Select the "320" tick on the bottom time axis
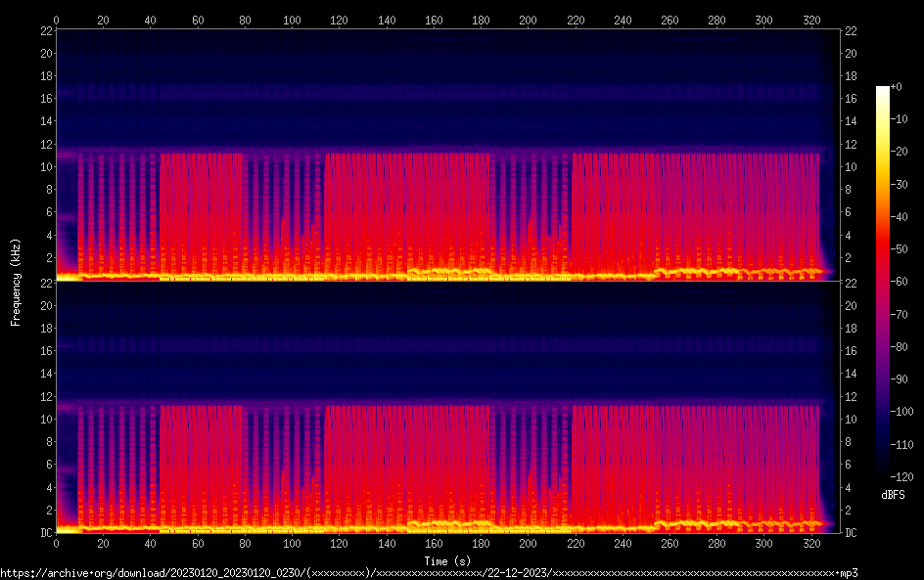 pos(809,544)
